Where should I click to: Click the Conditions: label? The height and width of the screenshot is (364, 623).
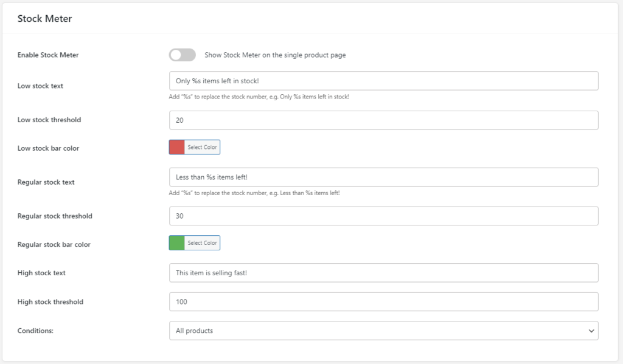(x=35, y=331)
